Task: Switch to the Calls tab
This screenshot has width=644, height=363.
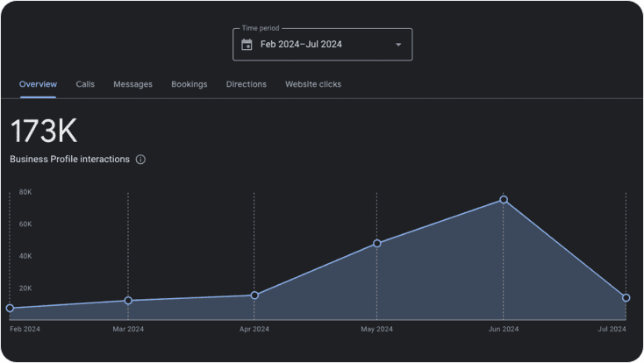Action: pyautogui.click(x=85, y=84)
